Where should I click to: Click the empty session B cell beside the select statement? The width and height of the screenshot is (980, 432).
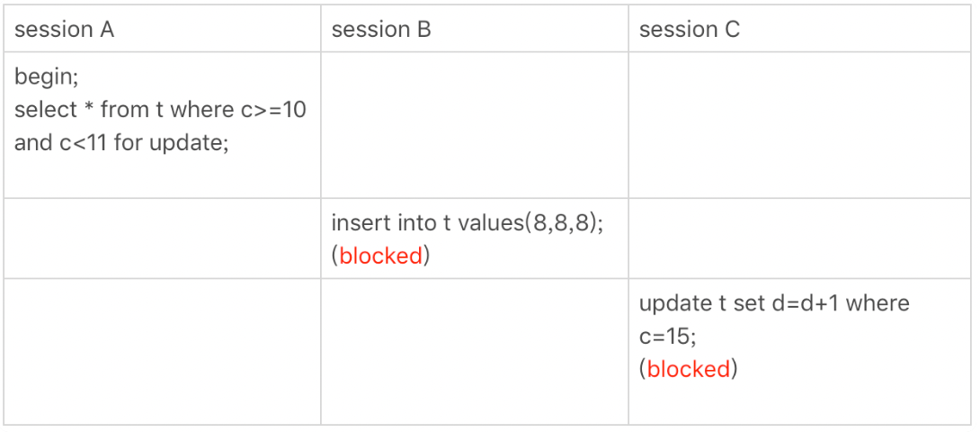(475, 125)
